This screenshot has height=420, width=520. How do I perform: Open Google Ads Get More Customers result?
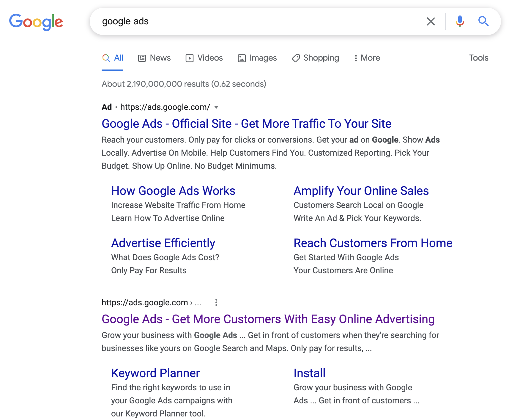268,319
